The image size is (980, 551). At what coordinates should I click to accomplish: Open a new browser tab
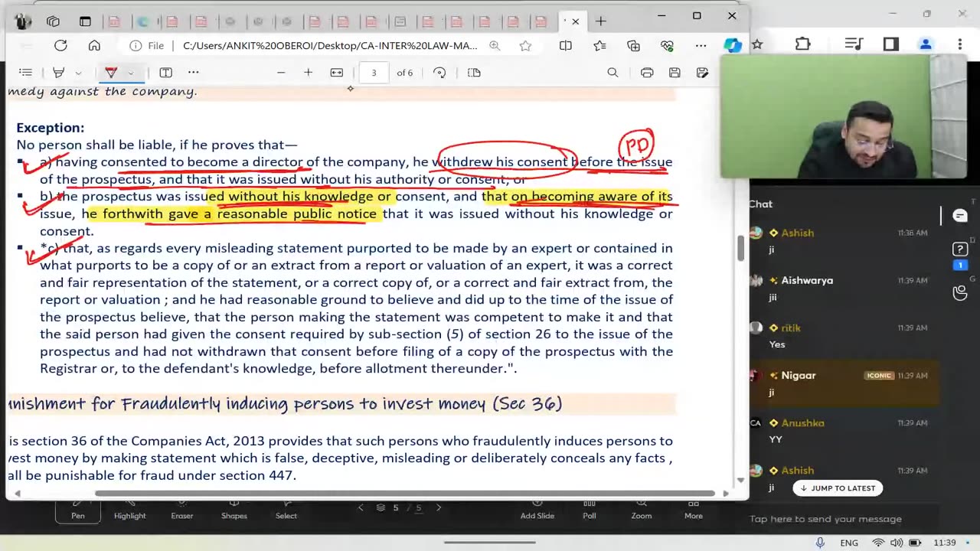(x=601, y=21)
